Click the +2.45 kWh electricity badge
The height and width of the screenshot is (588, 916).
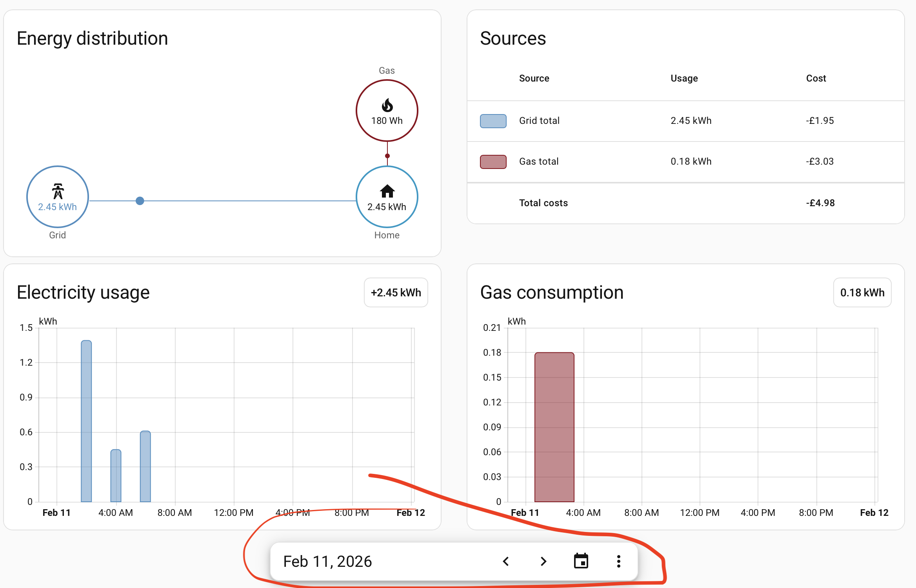(x=396, y=292)
